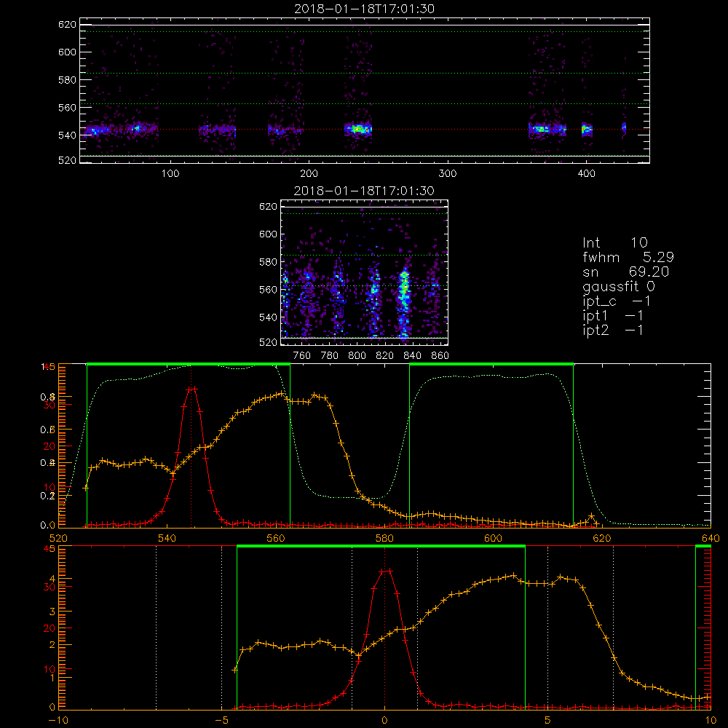Click the red Gaussian peak near 545 in profile plot

tap(191, 389)
